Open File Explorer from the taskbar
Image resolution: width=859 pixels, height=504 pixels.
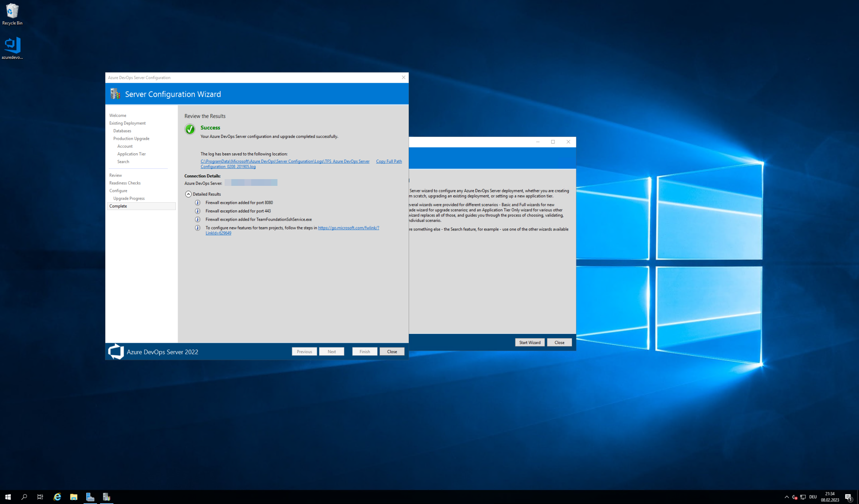click(x=73, y=497)
